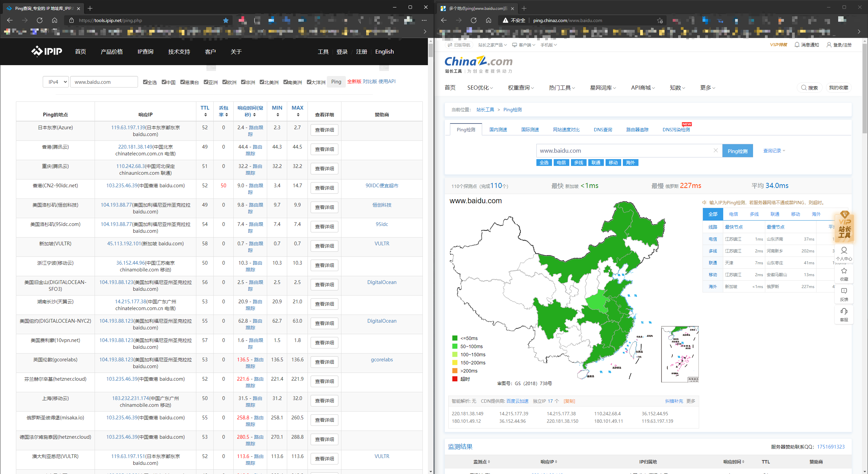
Task: Click back arrow in Chinaz browser window
Action: pyautogui.click(x=444, y=20)
